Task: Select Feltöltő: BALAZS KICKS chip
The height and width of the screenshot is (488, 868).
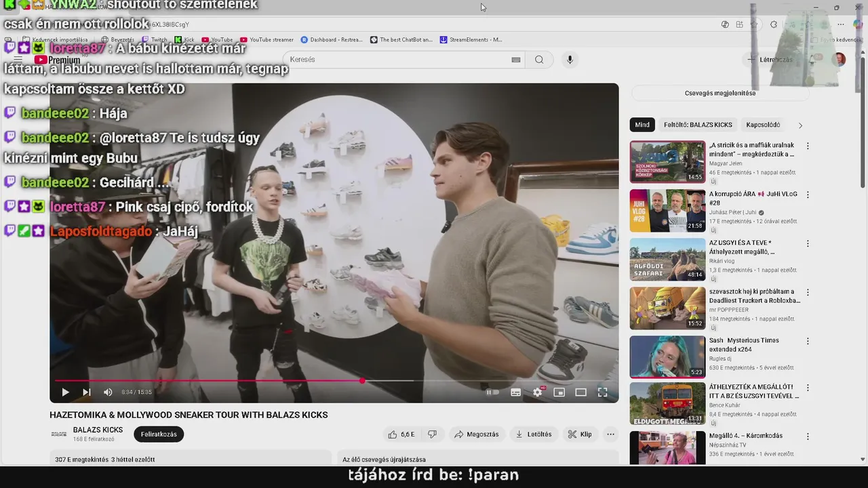Action: click(698, 125)
